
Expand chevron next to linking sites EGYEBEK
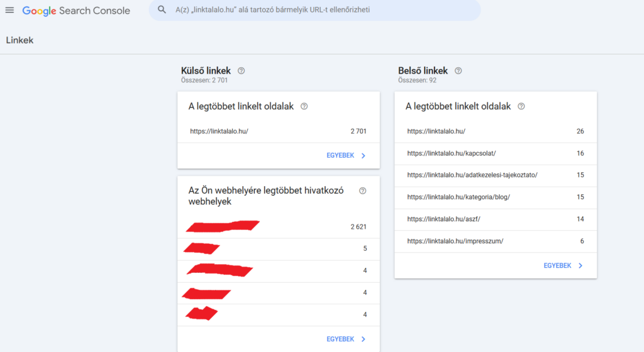point(363,339)
